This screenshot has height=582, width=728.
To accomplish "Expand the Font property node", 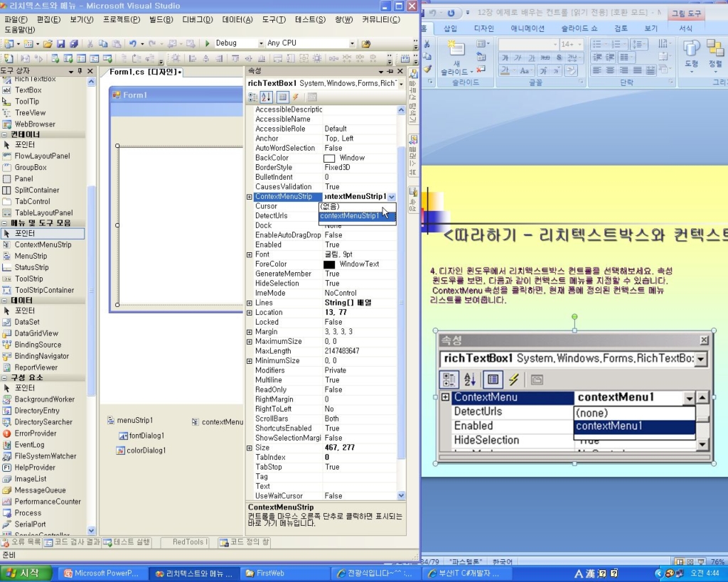I will 250,255.
